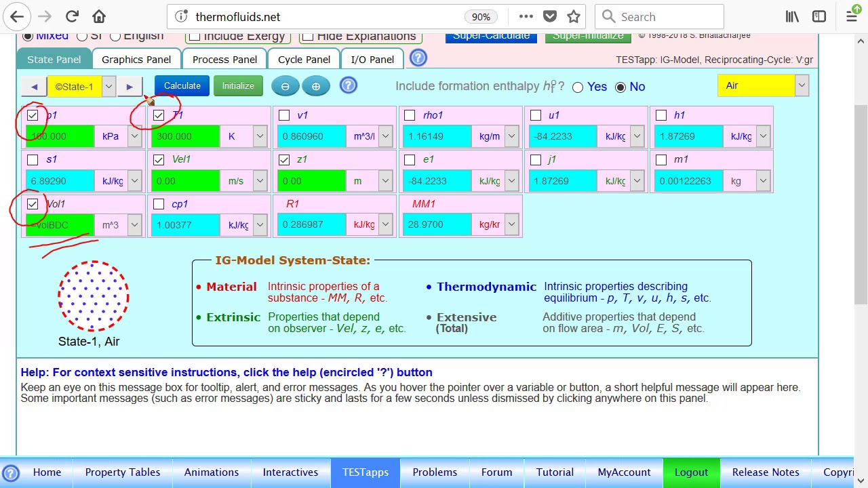
Task: Uncheck the p1 pressure checkbox
Action: point(33,115)
